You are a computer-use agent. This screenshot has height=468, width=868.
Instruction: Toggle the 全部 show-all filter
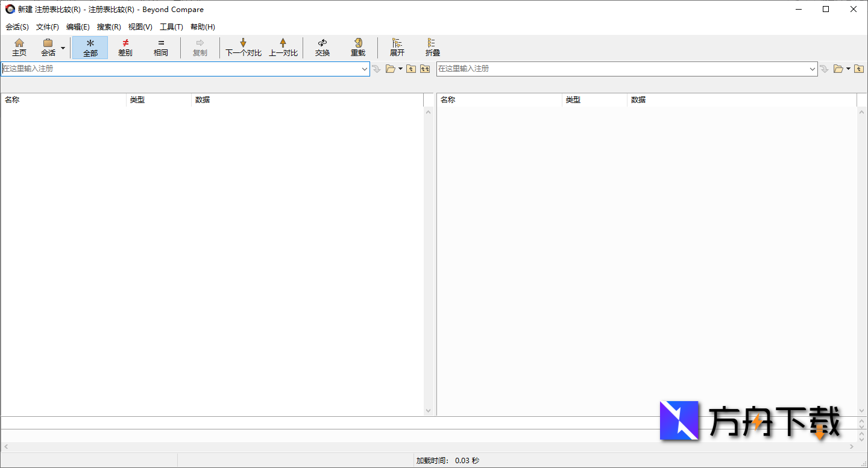point(90,48)
